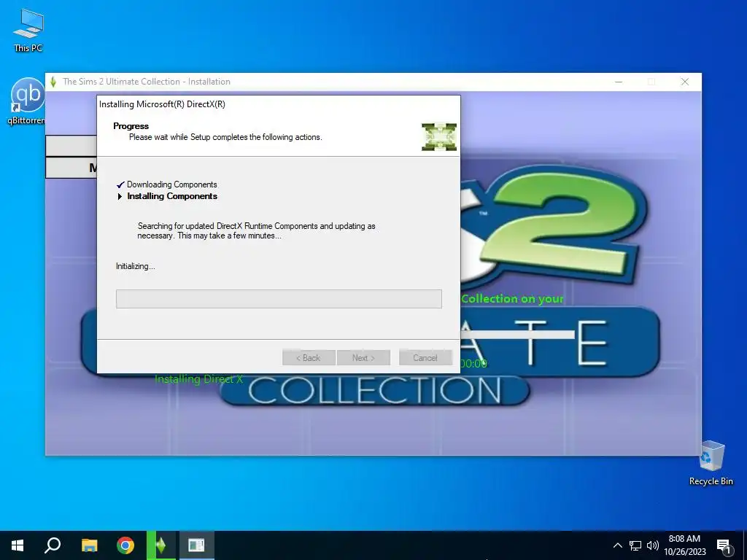Open network status tray icon
The image size is (747, 560).
[x=635, y=545]
